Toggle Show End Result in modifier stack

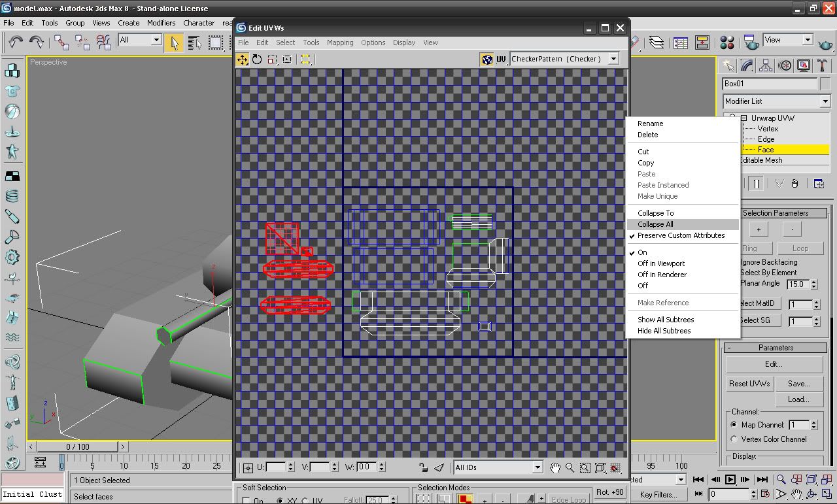tap(756, 184)
